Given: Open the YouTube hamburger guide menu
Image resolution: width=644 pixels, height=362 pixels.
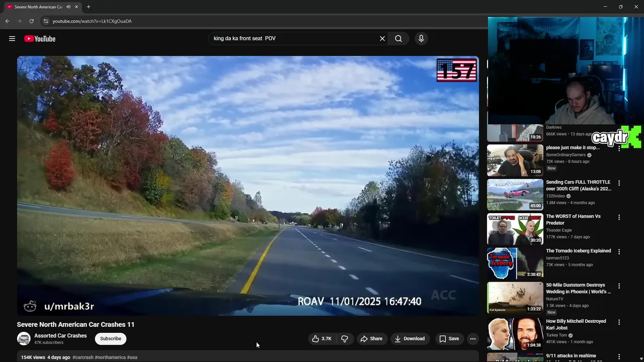Looking at the screenshot, I should tap(12, 39).
